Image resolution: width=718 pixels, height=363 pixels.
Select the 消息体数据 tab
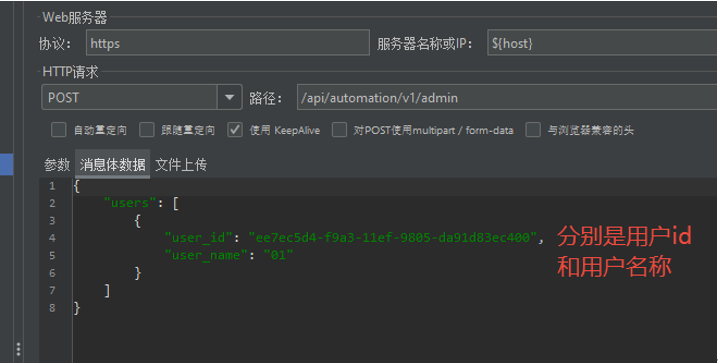point(113,164)
